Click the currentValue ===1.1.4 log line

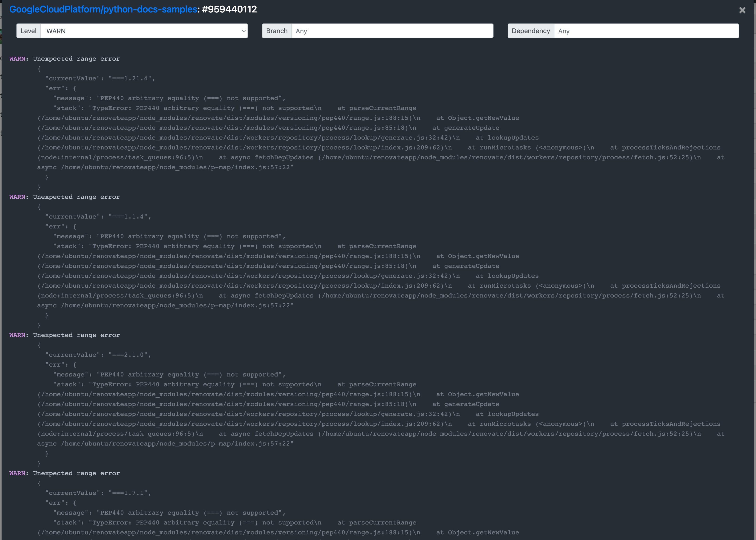pos(98,217)
